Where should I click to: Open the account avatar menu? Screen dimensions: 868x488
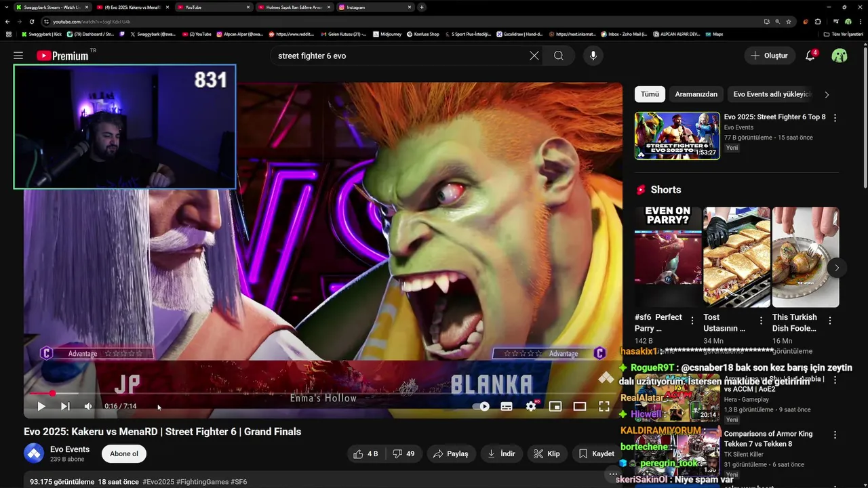pyautogui.click(x=840, y=56)
